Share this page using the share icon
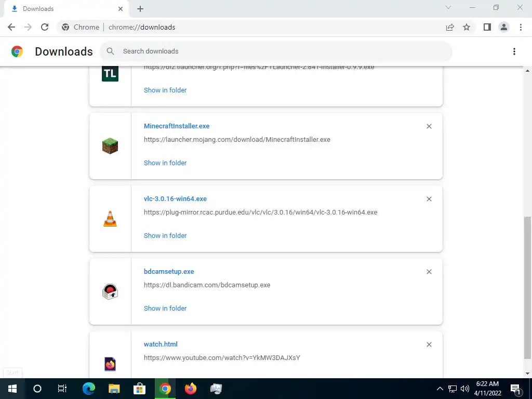 (450, 27)
